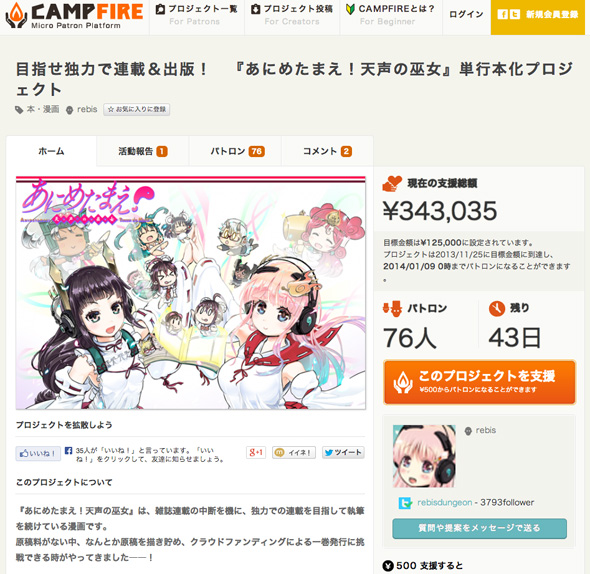Open the CAMPFIREとは? For Beginner menu

(x=391, y=15)
